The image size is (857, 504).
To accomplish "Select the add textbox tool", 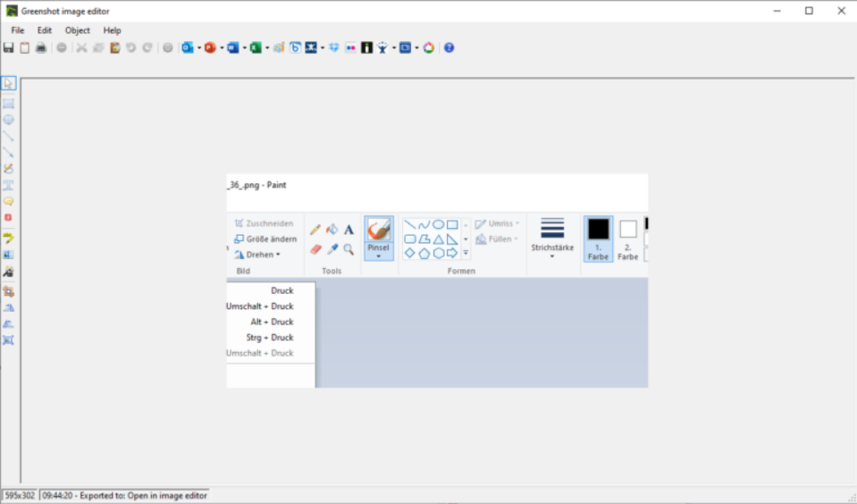I will pos(8,185).
